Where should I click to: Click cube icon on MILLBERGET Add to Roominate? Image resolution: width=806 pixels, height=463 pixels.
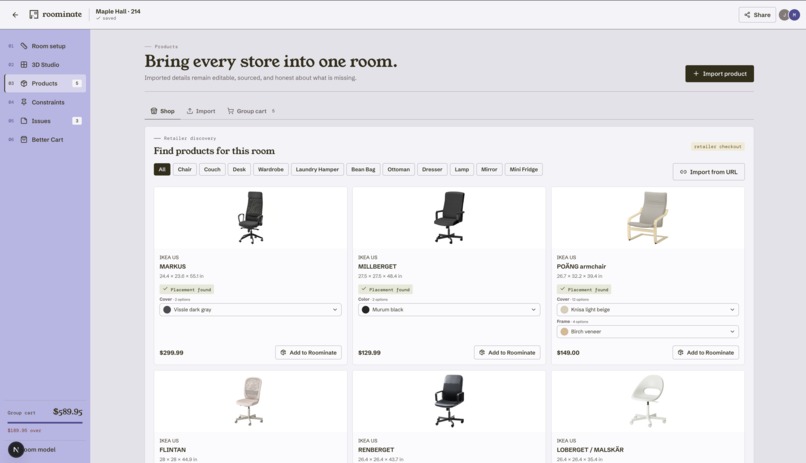(482, 353)
